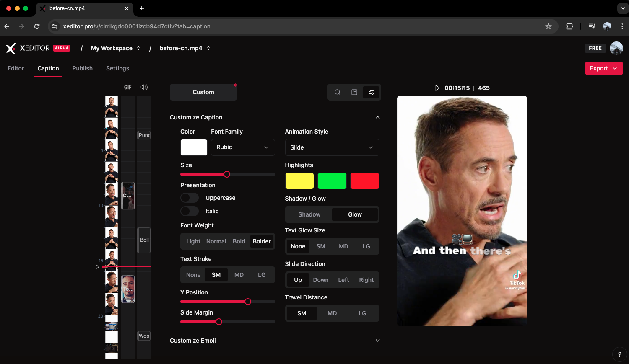Click the Woos sound clip
Screen dimensions: 629x364
pyautogui.click(x=144, y=336)
